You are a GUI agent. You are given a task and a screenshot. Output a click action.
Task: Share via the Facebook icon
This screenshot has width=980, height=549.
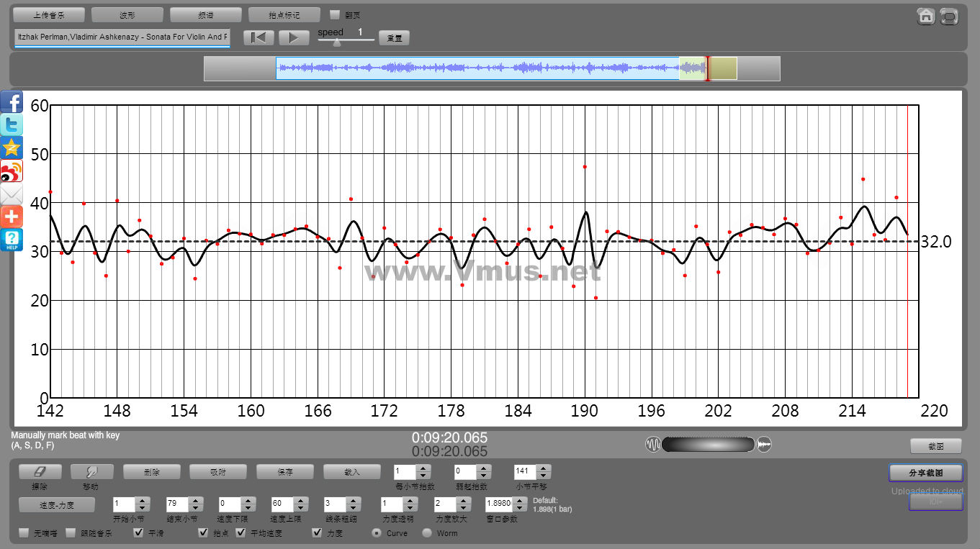click(x=12, y=102)
